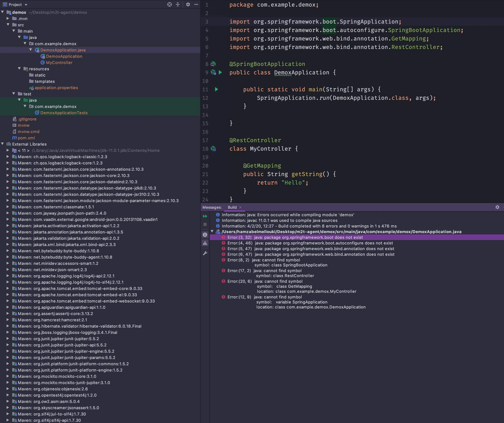The width and height of the screenshot is (504, 423).
Task: Click javac 11.0.1 information message
Action: click(x=279, y=220)
